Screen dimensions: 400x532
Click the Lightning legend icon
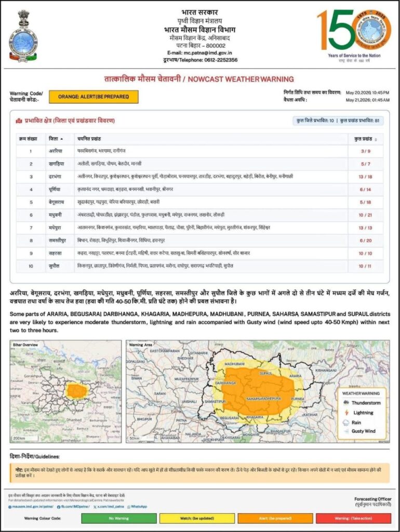(346, 413)
